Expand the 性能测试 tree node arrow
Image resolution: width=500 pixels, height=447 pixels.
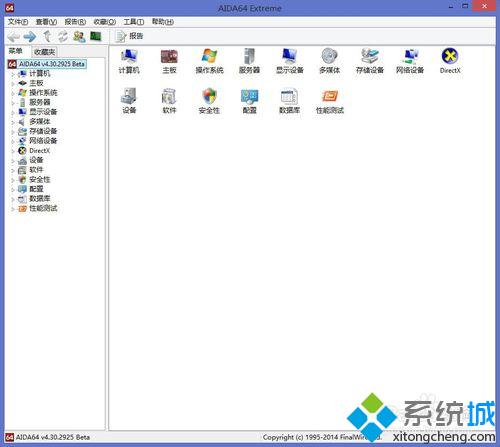[13, 209]
